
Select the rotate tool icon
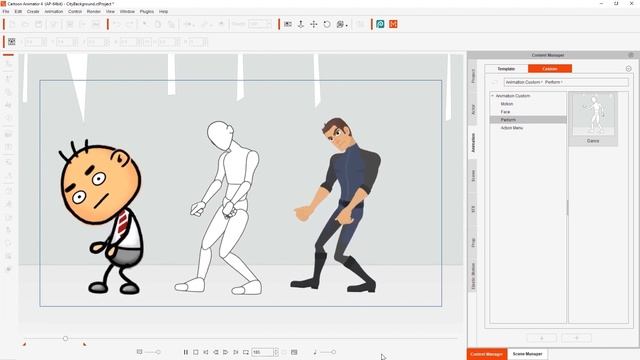(x=327, y=24)
